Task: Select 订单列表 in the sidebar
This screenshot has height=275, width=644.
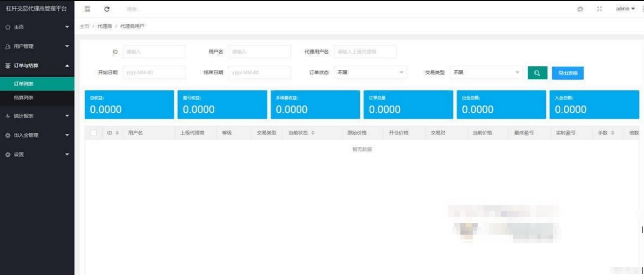Action: point(37,84)
